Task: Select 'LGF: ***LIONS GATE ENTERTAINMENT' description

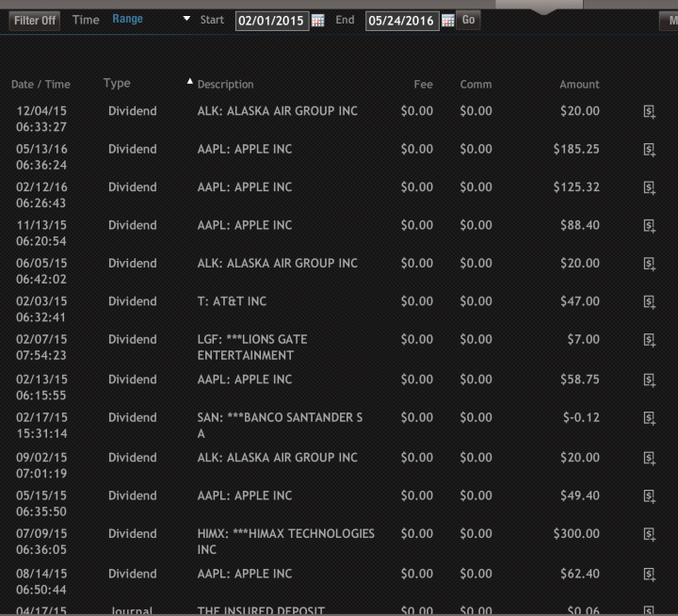Action: tap(252, 348)
